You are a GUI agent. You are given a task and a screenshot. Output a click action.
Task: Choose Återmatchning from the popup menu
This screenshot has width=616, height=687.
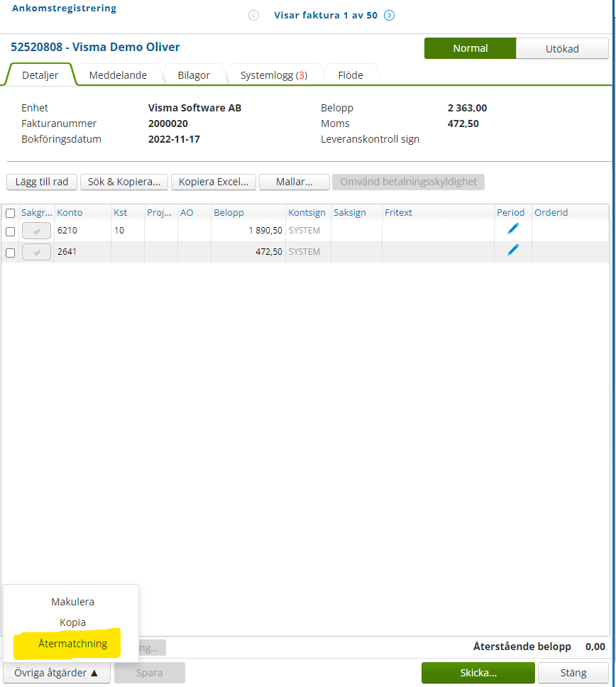pos(72,644)
